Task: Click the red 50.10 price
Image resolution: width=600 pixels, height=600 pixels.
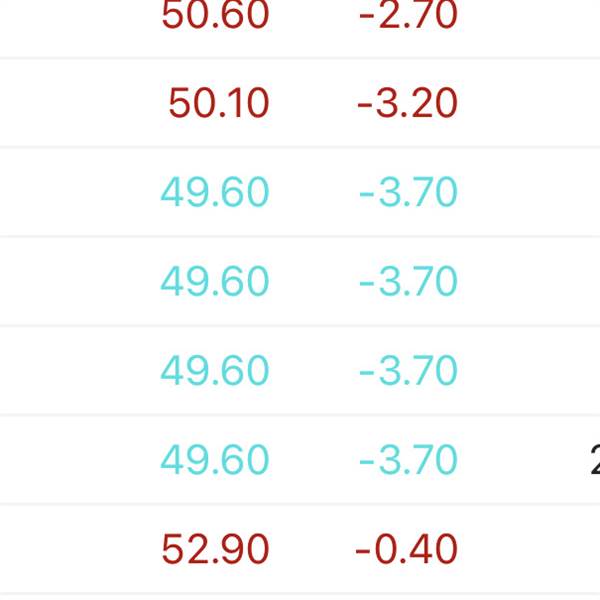Action: 219,103
